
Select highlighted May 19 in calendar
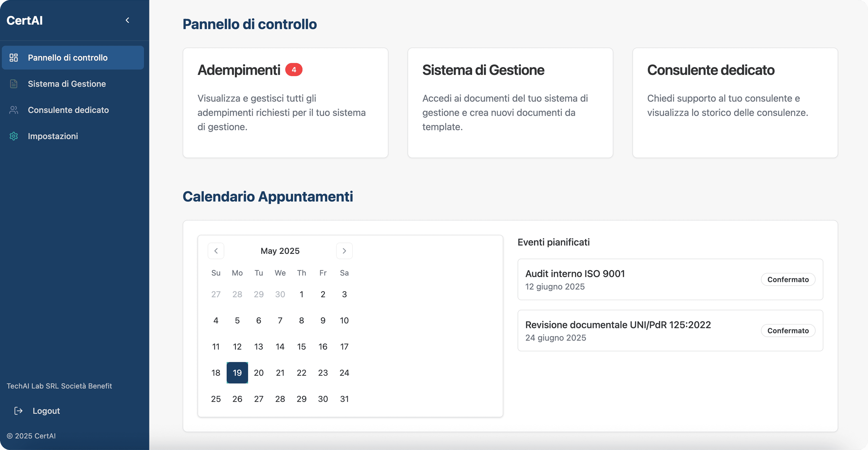[x=237, y=373]
